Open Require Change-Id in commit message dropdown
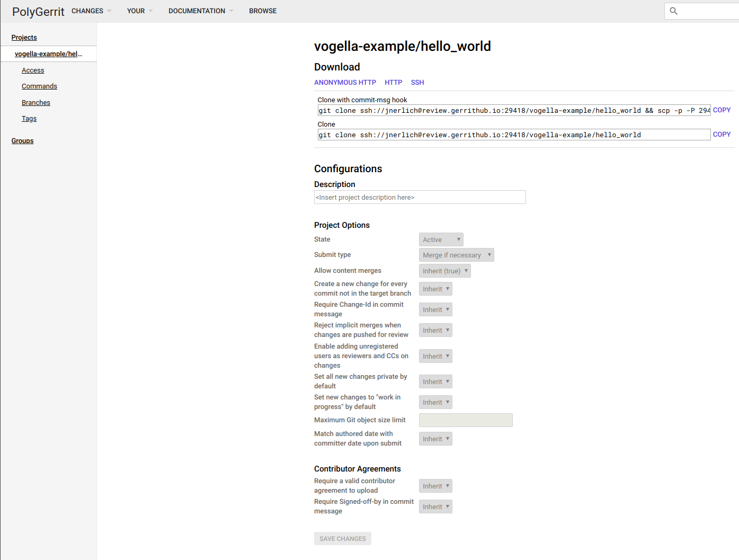739x560 pixels. (x=435, y=310)
